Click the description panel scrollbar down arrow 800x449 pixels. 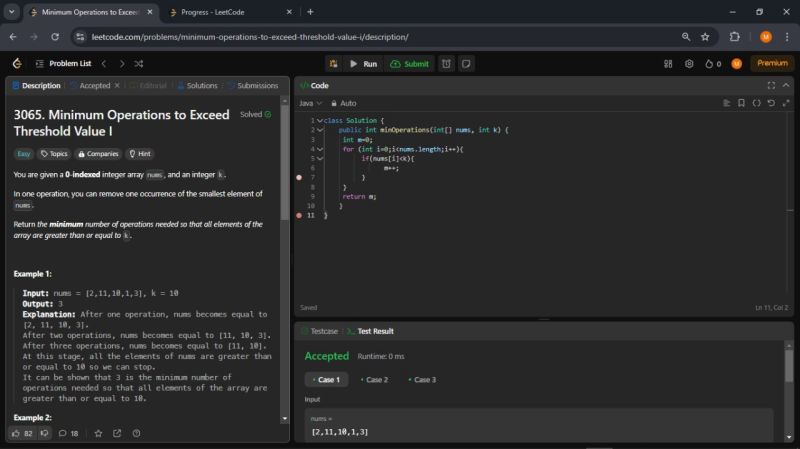coord(285,419)
